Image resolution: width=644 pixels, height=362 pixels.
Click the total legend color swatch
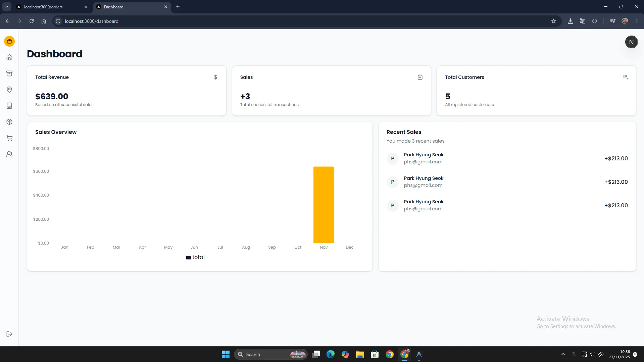pyautogui.click(x=189, y=258)
